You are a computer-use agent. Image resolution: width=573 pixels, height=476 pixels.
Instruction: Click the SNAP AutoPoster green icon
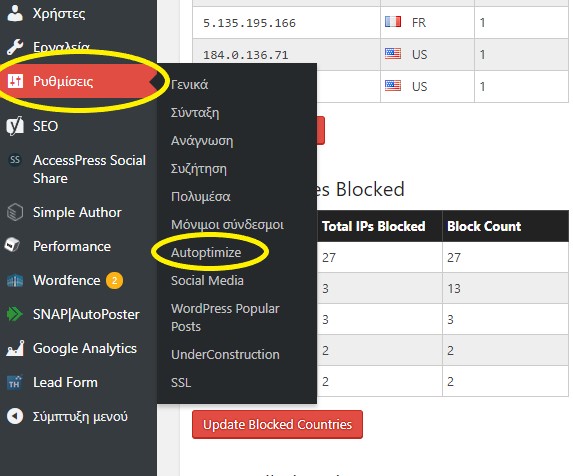(15, 314)
